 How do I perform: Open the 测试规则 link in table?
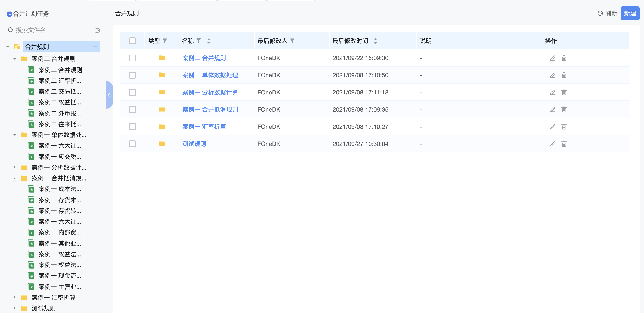[194, 144]
